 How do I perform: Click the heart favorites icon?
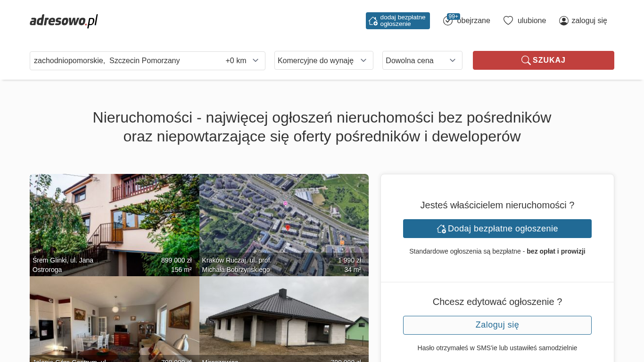[x=508, y=21]
